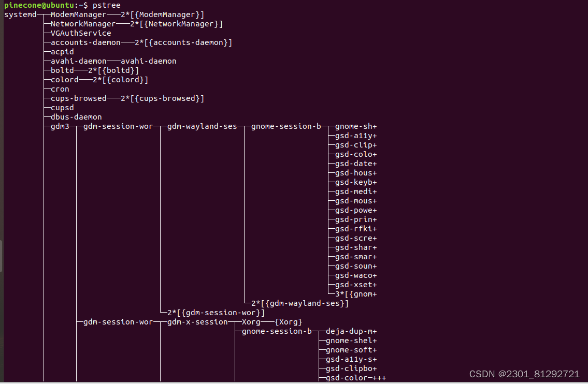Click the accounts-daemon process entry
This screenshot has height=384, width=588.
(x=85, y=43)
